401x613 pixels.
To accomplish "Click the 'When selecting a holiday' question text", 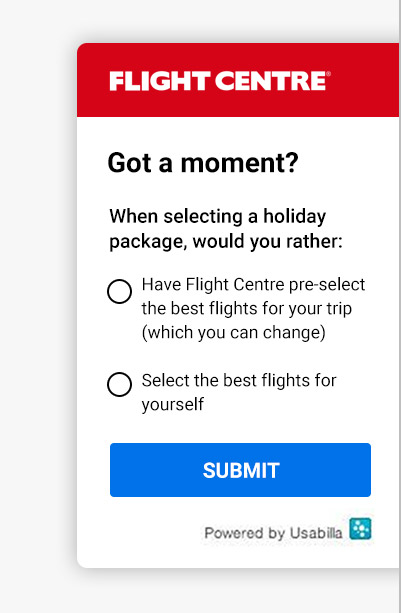I will [218, 216].
